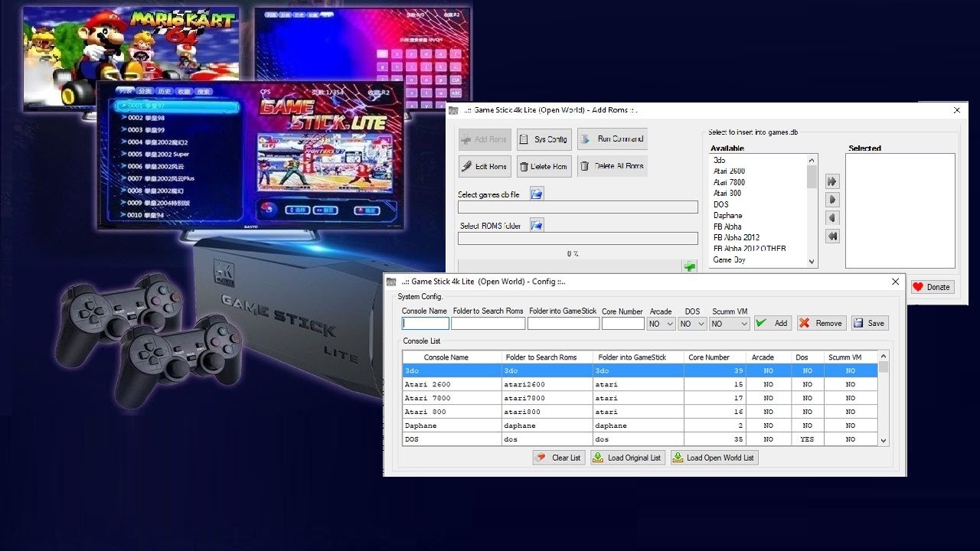
Task: Select the 3do row in Console List
Action: coord(640,370)
